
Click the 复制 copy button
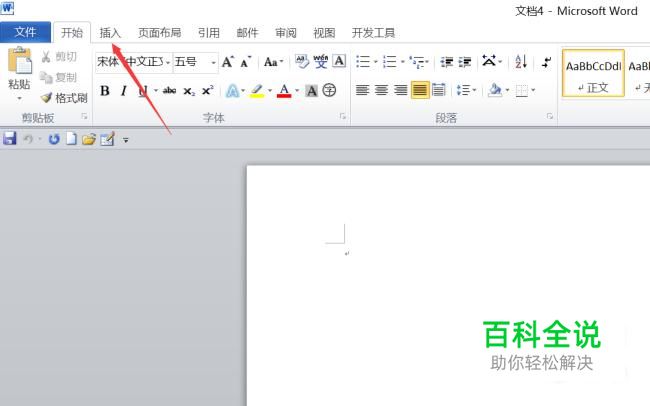coord(58,77)
